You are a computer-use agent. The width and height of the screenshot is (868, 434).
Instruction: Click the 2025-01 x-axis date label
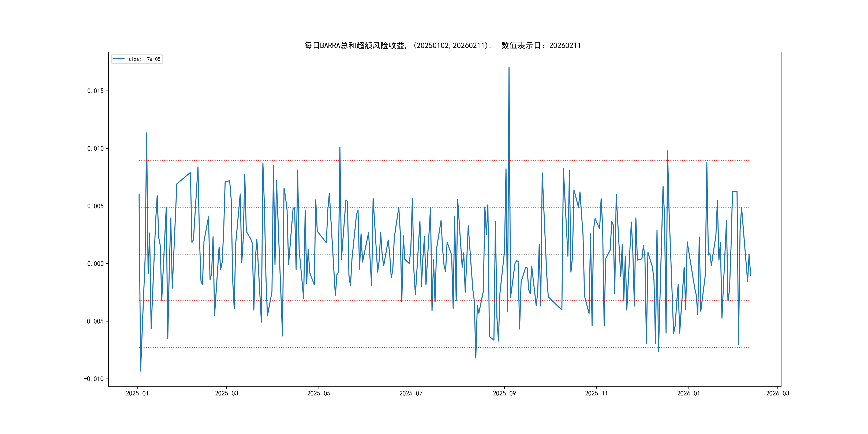pos(137,394)
